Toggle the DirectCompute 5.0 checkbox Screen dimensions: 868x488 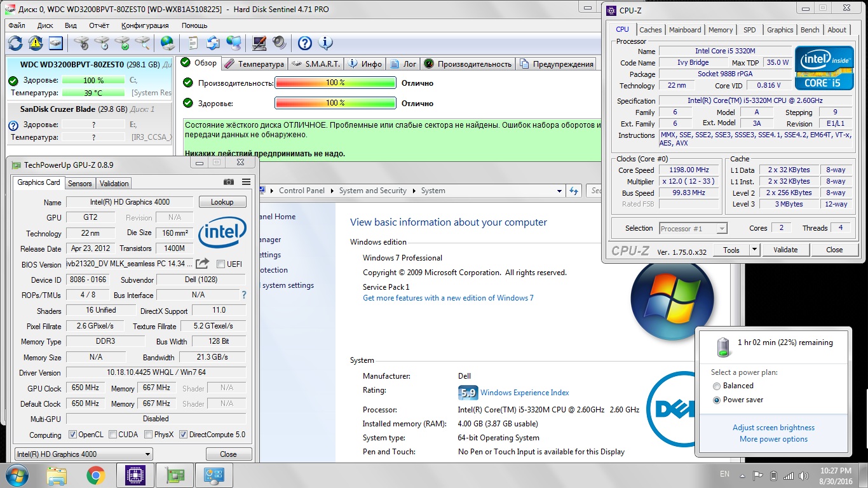pos(184,435)
